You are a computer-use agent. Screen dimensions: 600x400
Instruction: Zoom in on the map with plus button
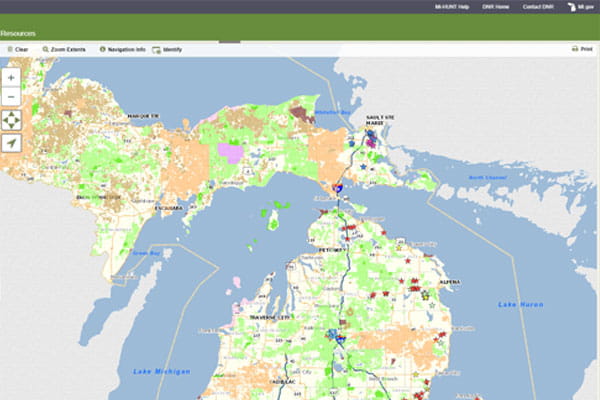pyautogui.click(x=11, y=78)
